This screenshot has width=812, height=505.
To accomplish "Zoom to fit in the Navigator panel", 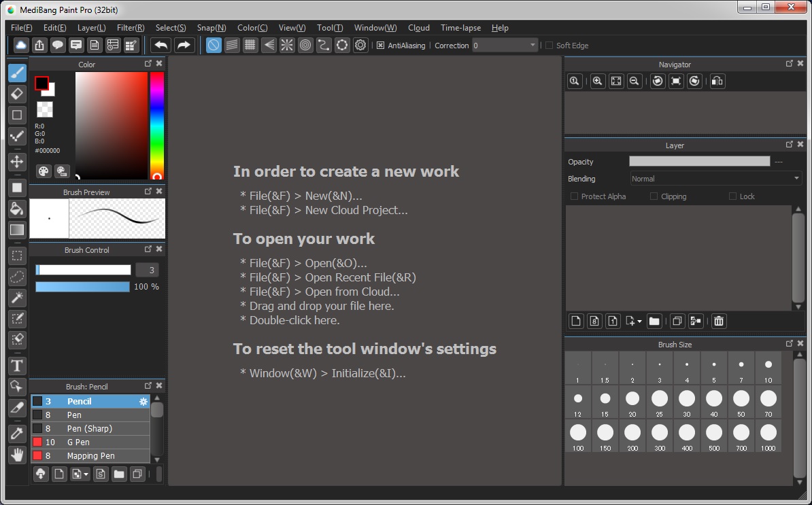I will pyautogui.click(x=615, y=81).
